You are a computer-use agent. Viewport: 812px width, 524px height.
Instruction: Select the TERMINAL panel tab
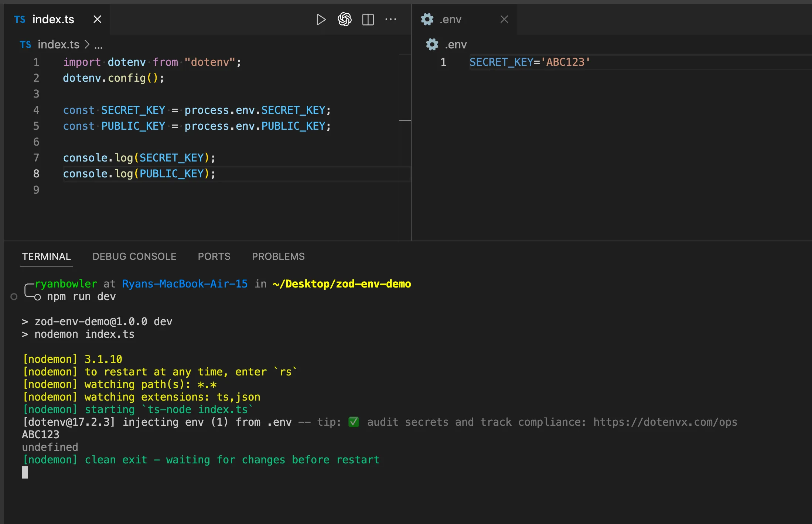pyautogui.click(x=46, y=256)
